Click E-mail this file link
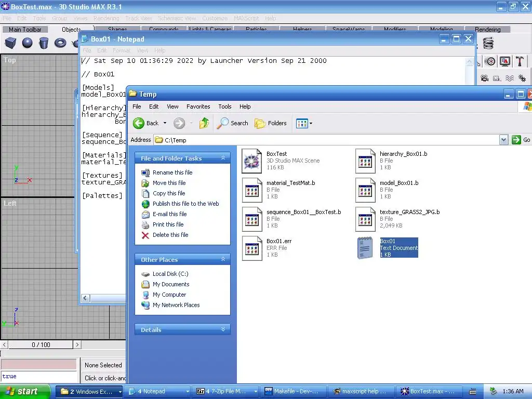Viewport: 532px width, 399px height. [170, 214]
